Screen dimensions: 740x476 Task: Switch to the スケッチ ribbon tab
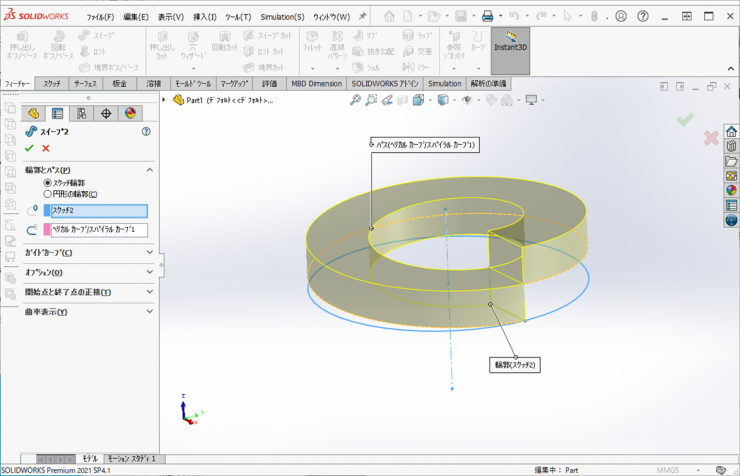52,84
